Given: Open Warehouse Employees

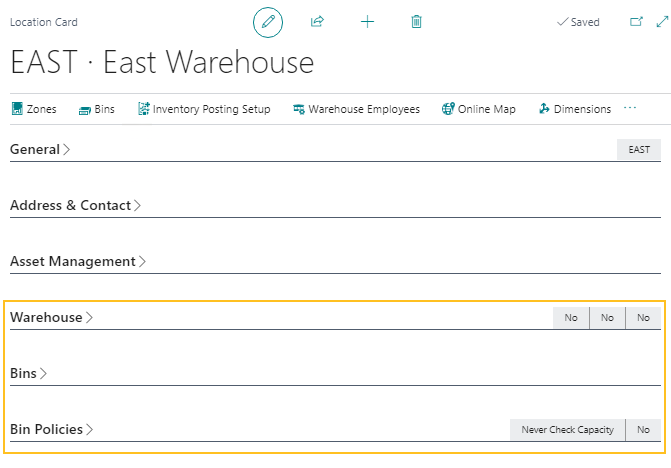Looking at the screenshot, I should coord(356,109).
